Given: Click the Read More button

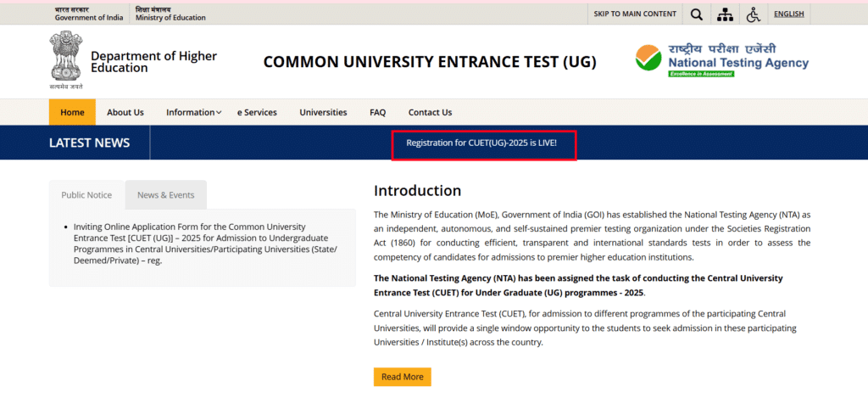Looking at the screenshot, I should [403, 377].
